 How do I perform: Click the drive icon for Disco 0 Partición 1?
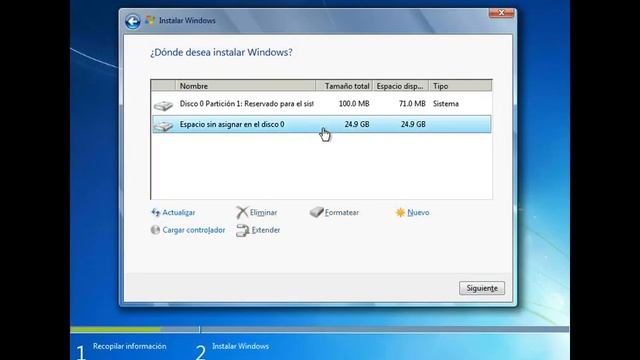(163, 105)
